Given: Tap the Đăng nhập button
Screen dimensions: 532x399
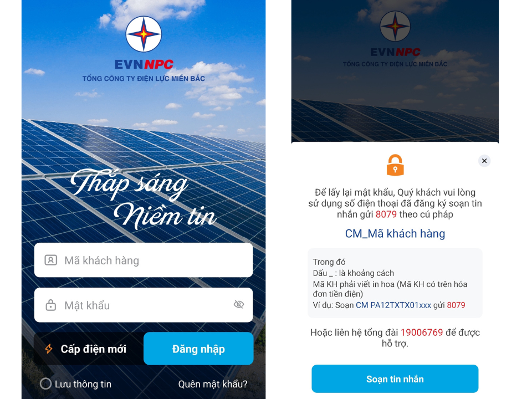Looking at the screenshot, I should point(198,349).
